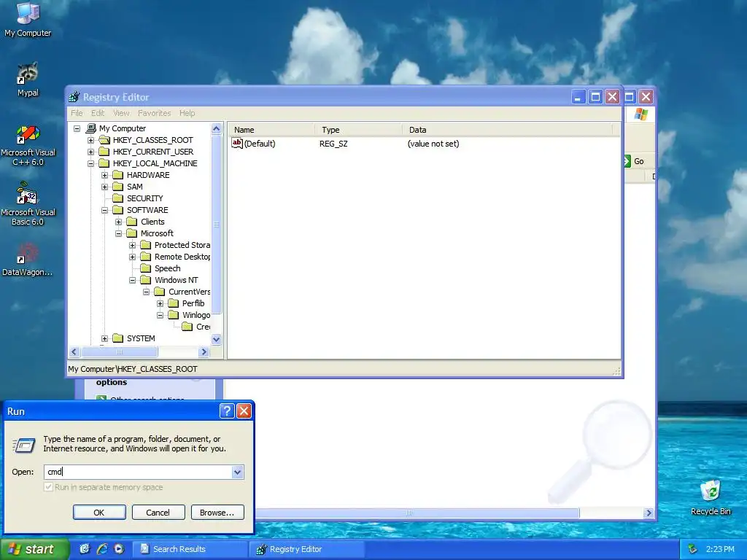Click the HARDWARE folder icon
Viewport: 747px width, 560px height.
pyautogui.click(x=117, y=175)
